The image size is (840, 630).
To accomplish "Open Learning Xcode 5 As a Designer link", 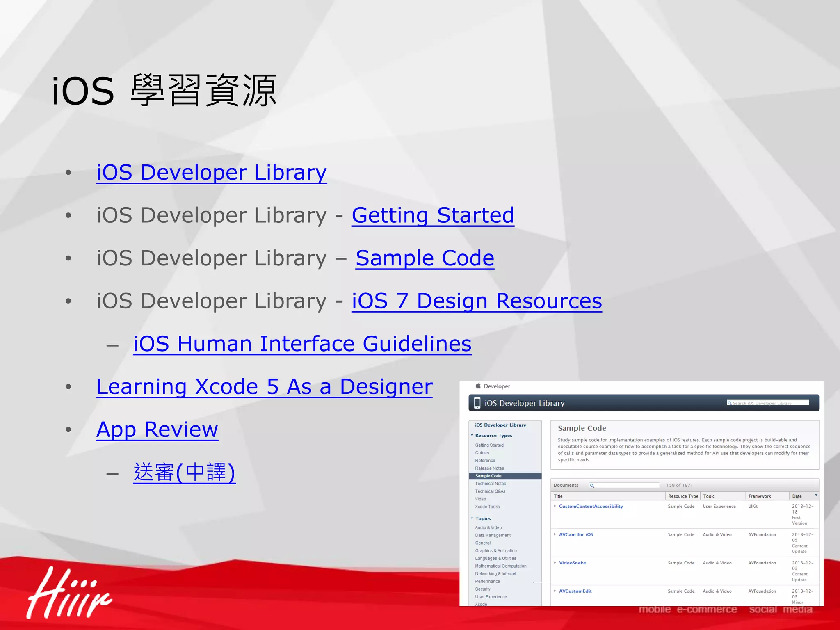I will 265,386.
